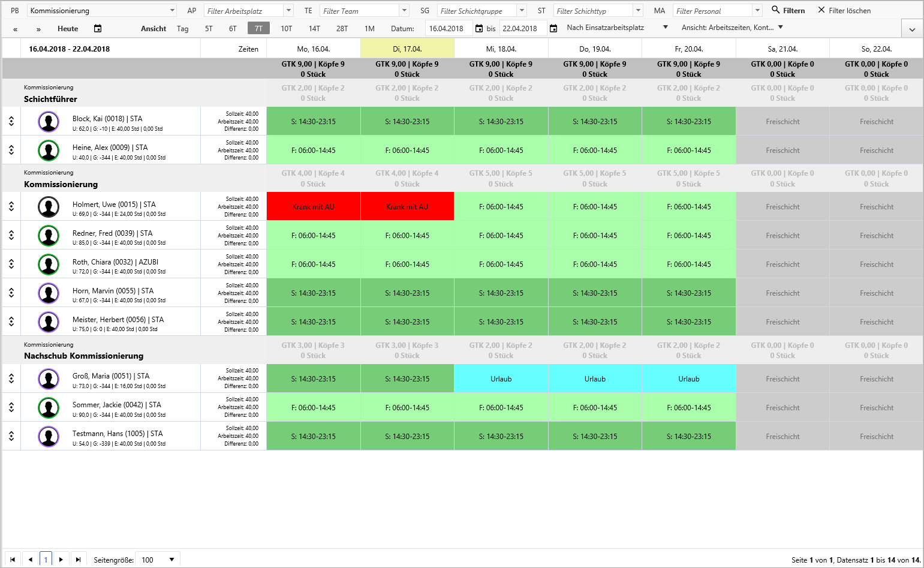Go to next week with » arrow

[x=38, y=29]
